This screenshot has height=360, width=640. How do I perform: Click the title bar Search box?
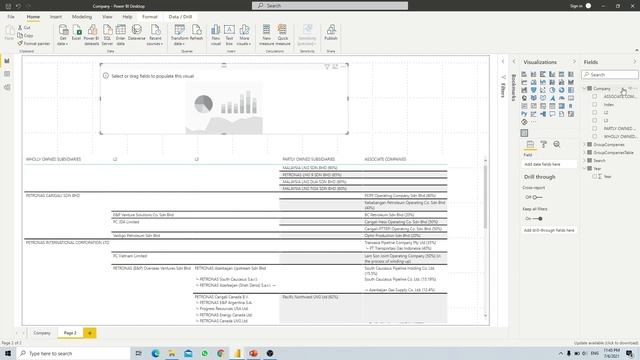coord(330,6)
